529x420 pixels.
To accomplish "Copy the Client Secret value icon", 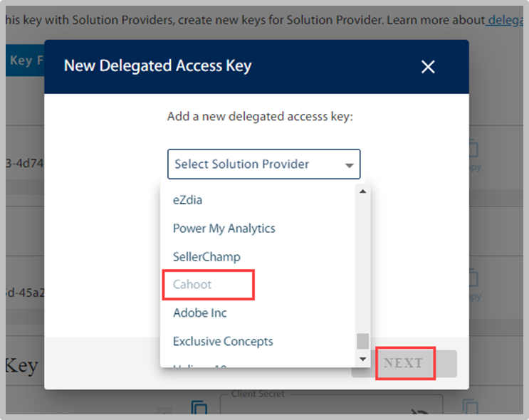I will pos(471,407).
